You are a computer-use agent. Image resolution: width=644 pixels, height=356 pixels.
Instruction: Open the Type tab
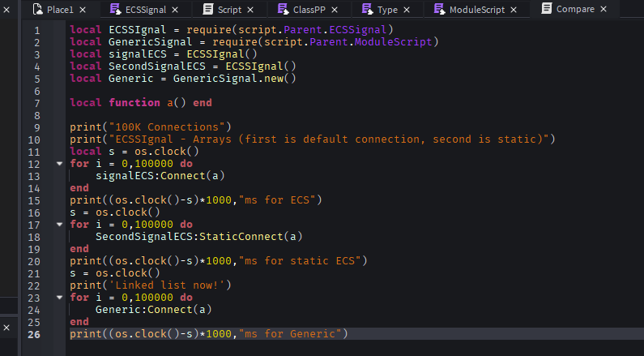[387, 10]
